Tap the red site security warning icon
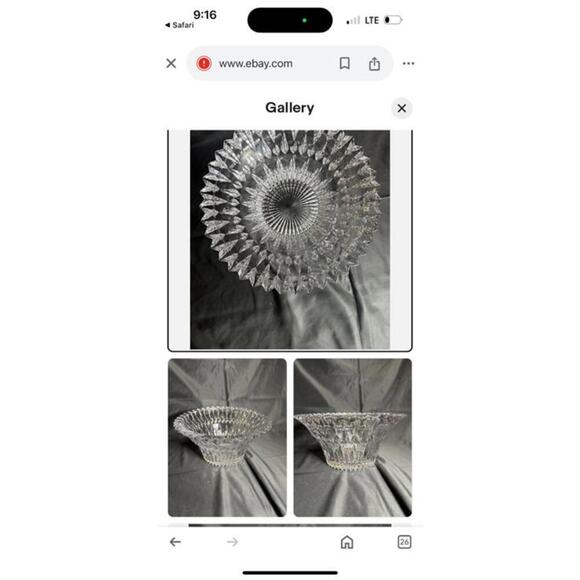The image size is (580, 580). tap(204, 64)
